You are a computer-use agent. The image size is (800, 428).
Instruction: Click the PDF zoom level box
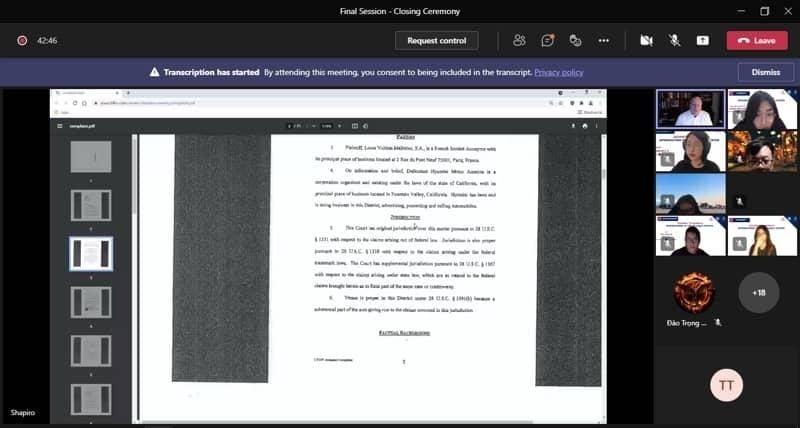(326, 126)
